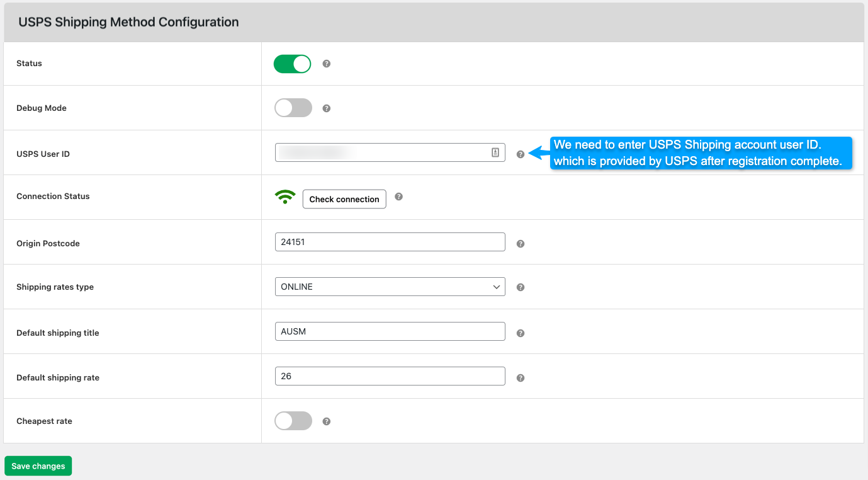
Task: Click the green wifi connection status icon
Action: coord(285,198)
